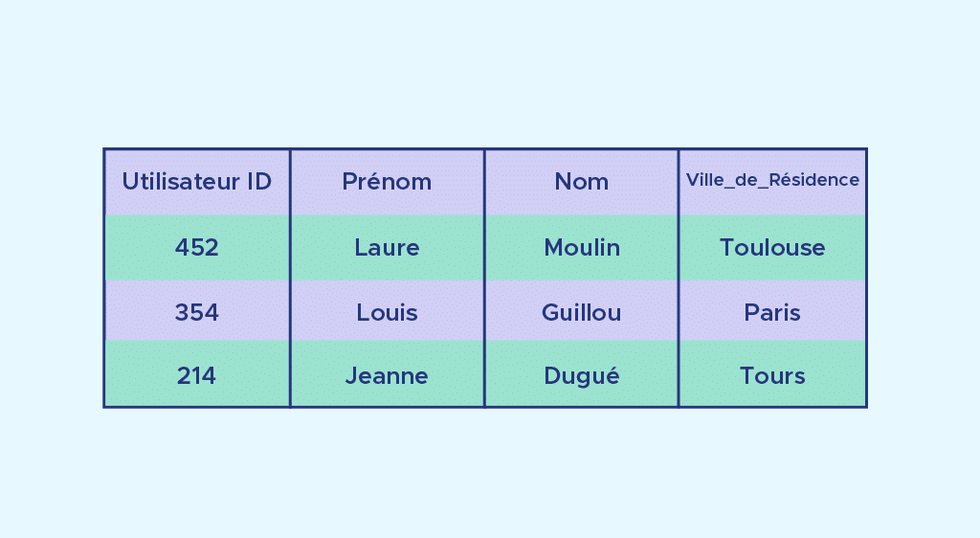Click the cell showing ID 214
980x538 pixels.
tap(196, 376)
